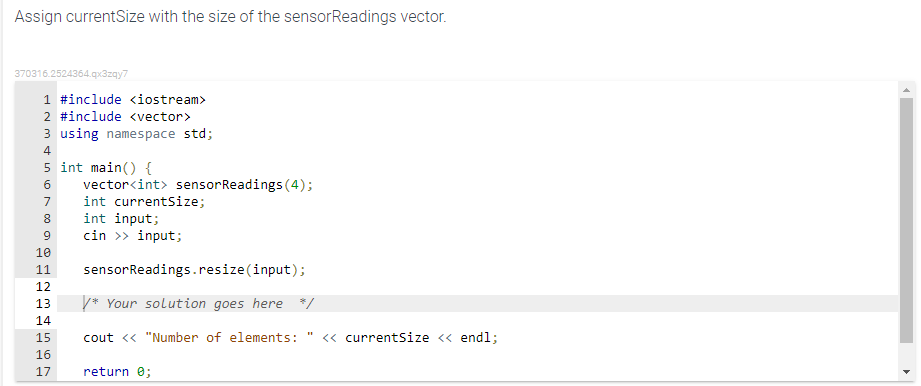The image size is (921, 386).
Task: Click line number 12 in gutter
Action: 43,287
